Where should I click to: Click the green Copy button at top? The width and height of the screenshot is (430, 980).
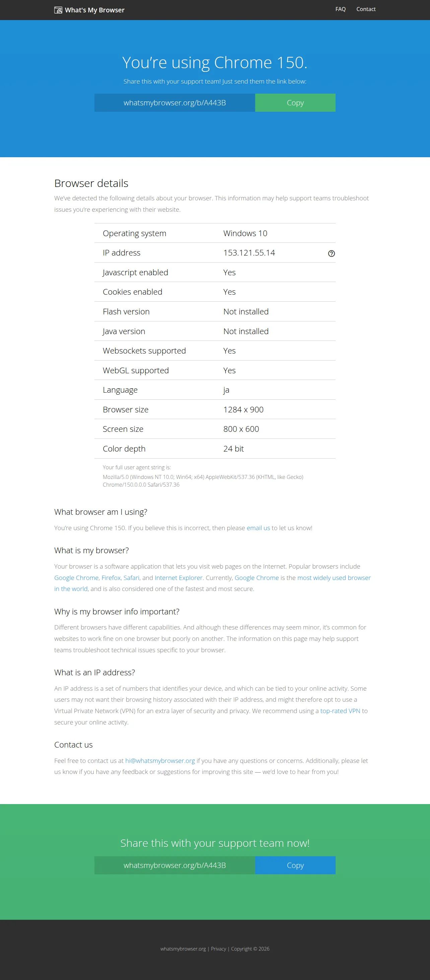(x=295, y=103)
